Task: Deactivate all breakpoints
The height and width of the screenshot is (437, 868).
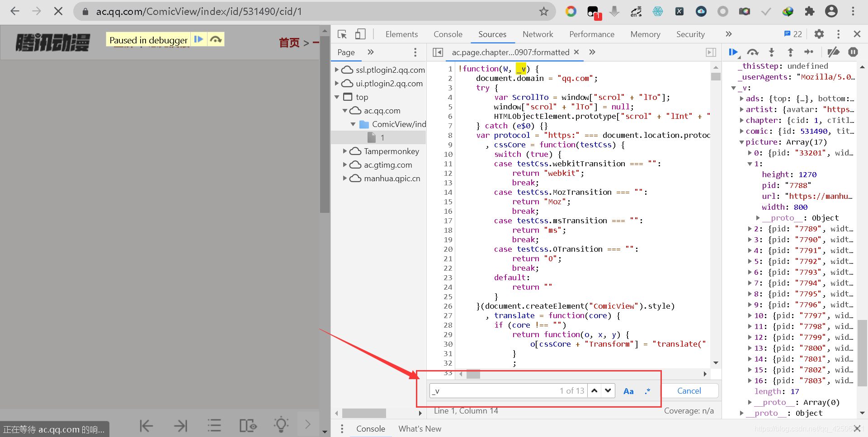Action: 833,52
